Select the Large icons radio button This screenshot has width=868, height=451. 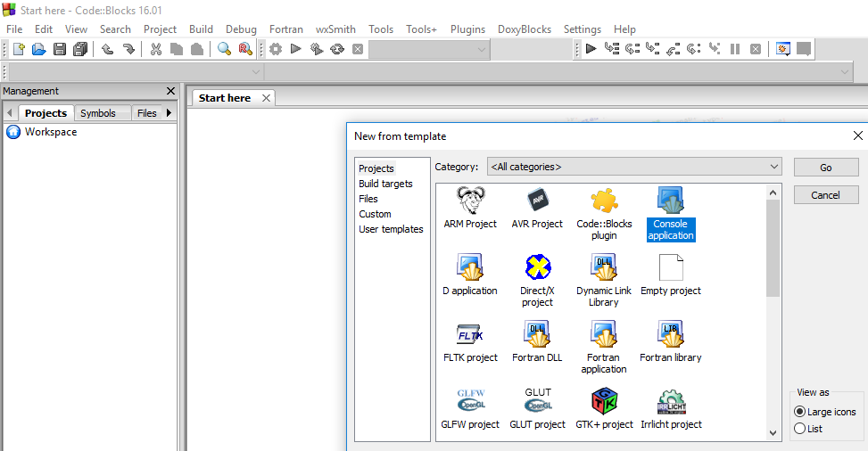coord(799,412)
